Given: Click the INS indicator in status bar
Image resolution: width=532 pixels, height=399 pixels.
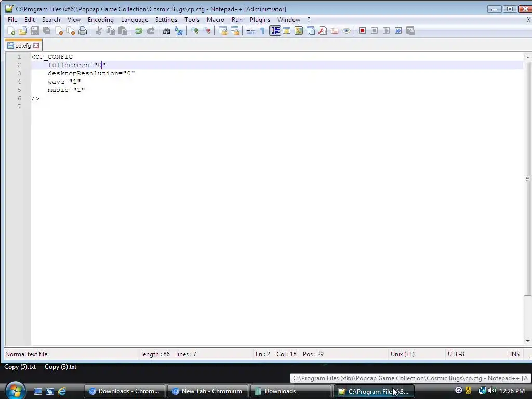Looking at the screenshot, I should (x=515, y=354).
